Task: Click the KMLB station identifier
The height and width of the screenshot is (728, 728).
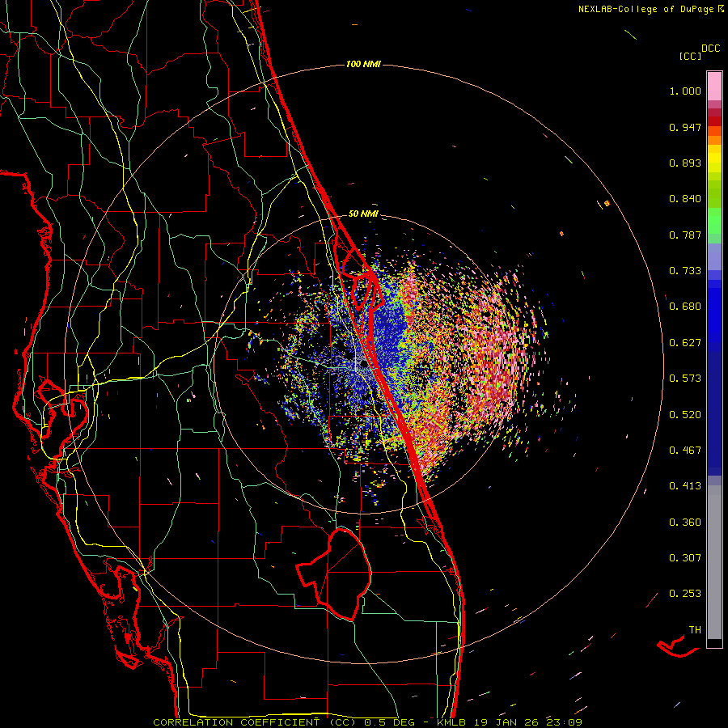Action: point(453,722)
